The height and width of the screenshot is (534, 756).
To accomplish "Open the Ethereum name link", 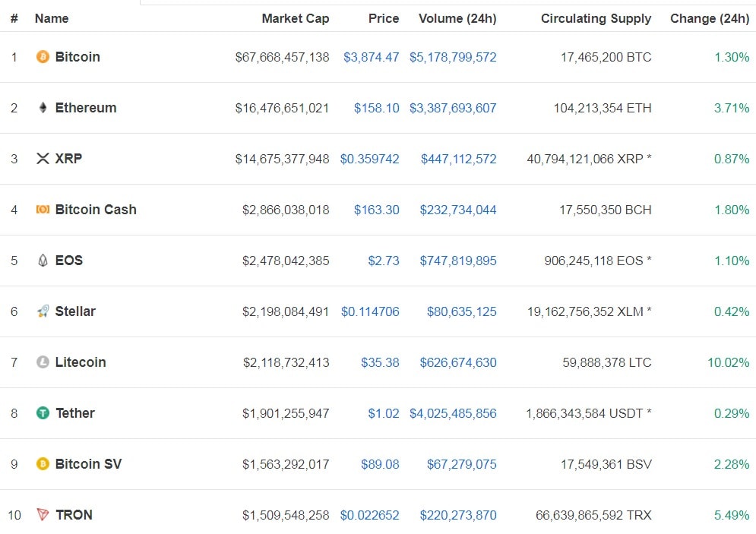I will tap(86, 108).
